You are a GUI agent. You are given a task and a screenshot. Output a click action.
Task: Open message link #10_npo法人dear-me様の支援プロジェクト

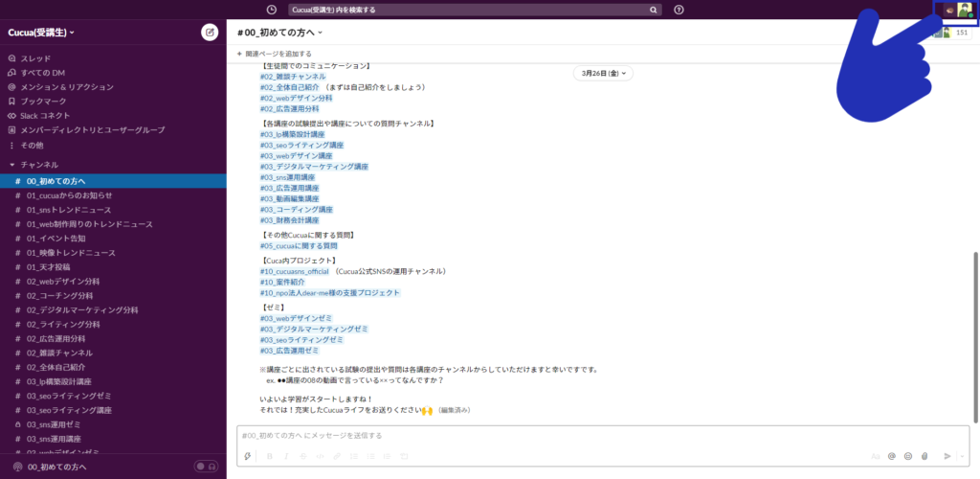click(x=330, y=292)
